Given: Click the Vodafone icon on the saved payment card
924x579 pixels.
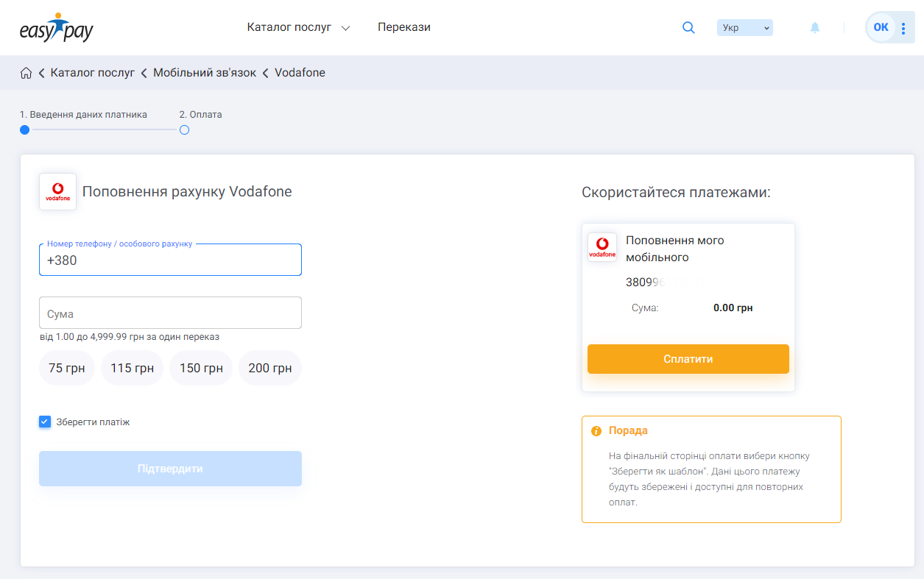Looking at the screenshot, I should [x=602, y=247].
